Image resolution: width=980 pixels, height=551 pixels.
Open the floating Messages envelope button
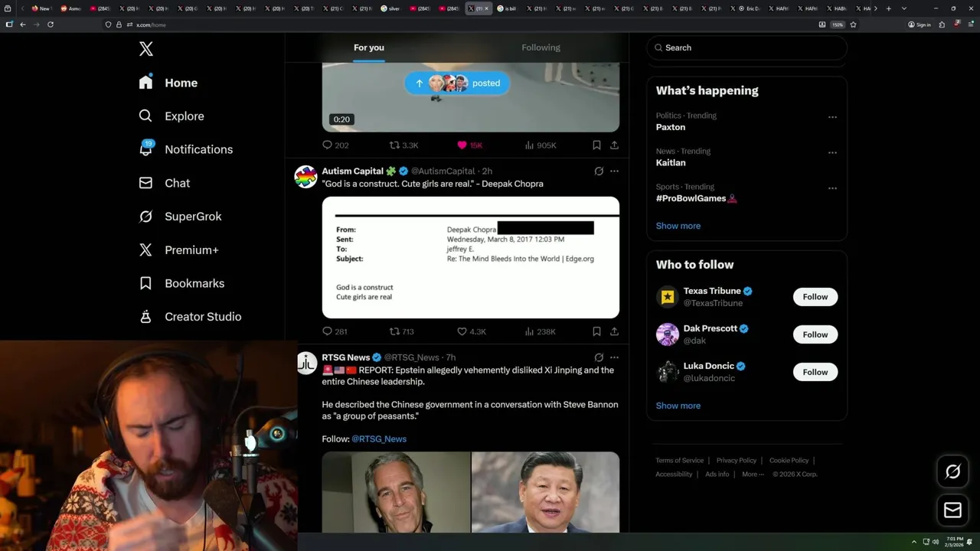pos(953,510)
